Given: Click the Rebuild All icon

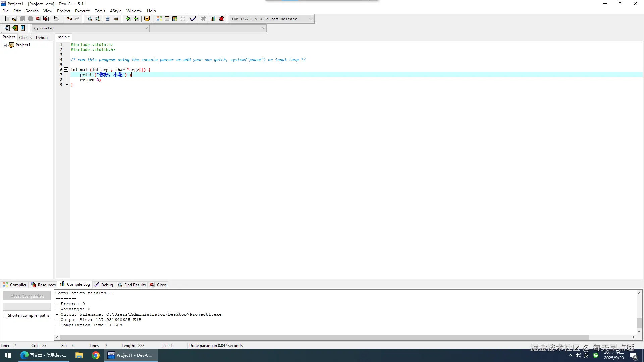Looking at the screenshot, I should pos(182,19).
